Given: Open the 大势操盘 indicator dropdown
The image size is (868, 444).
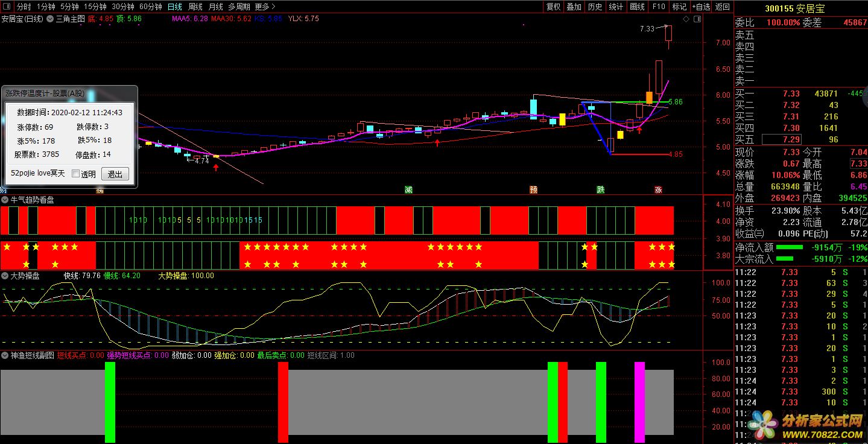Looking at the screenshot, I should [x=5, y=276].
